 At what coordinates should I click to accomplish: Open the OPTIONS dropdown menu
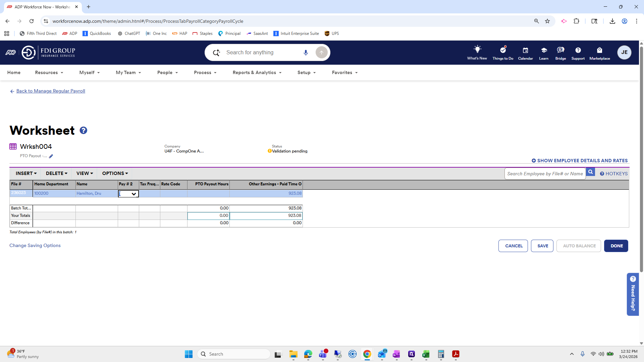(115, 173)
